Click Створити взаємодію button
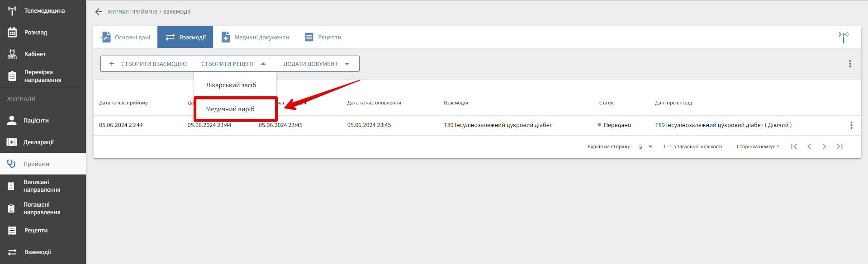 (148, 64)
